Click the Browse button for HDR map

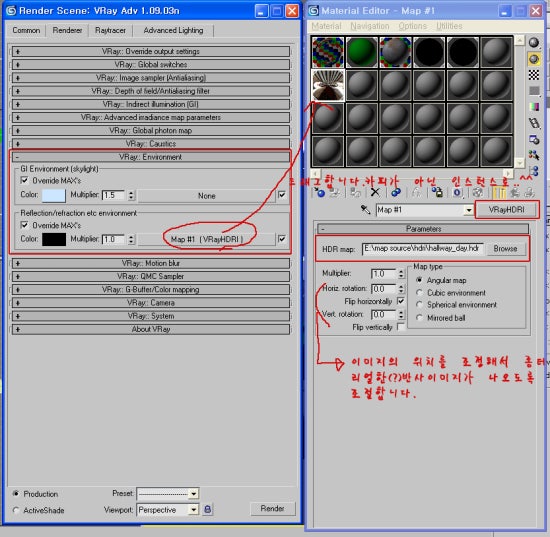point(505,248)
